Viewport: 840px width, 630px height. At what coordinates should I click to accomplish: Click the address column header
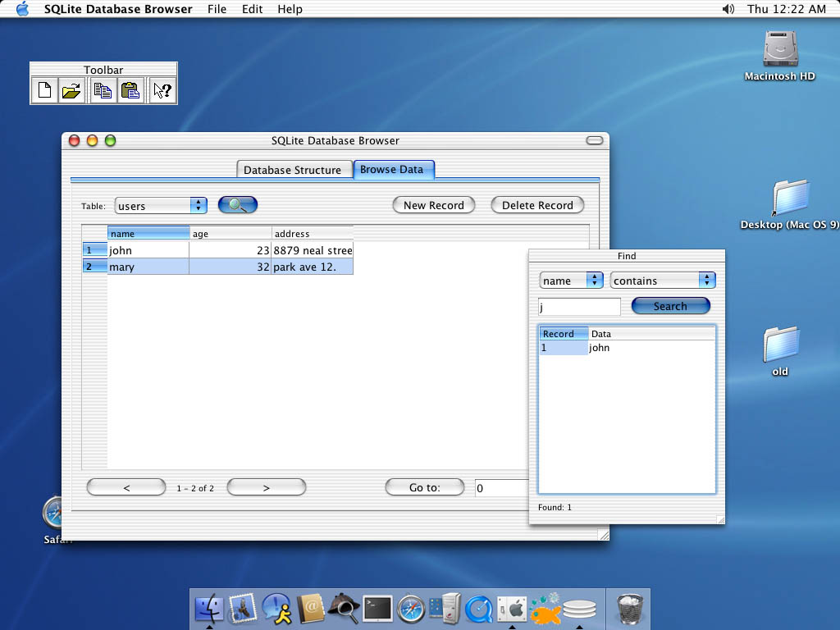click(x=313, y=233)
